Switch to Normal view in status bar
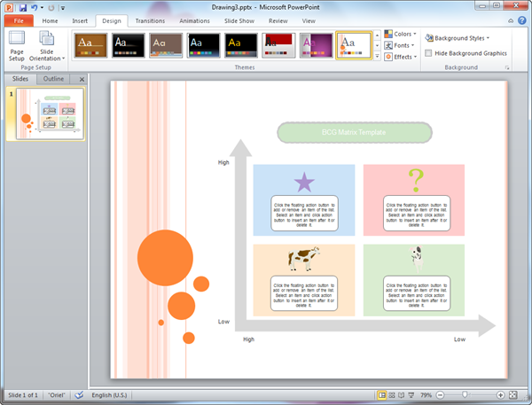Image resolution: width=532 pixels, height=405 pixels. point(382,394)
